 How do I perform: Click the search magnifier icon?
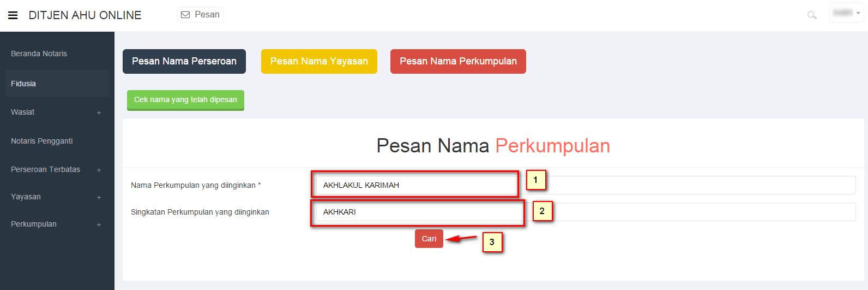(812, 15)
